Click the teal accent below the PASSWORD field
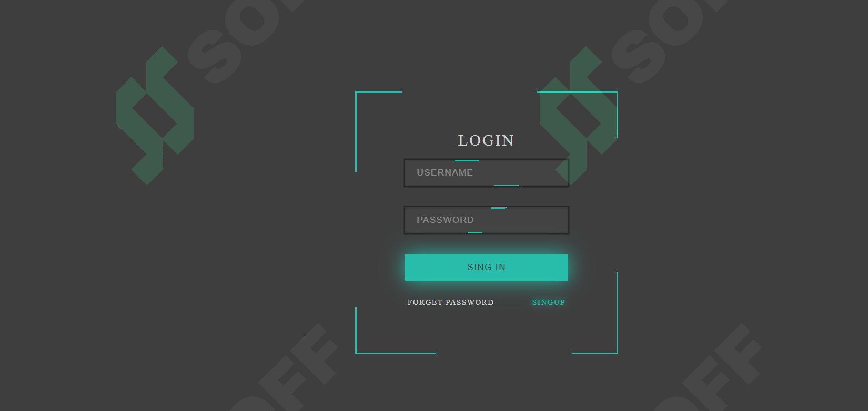Image resolution: width=868 pixels, height=411 pixels. [x=475, y=233]
